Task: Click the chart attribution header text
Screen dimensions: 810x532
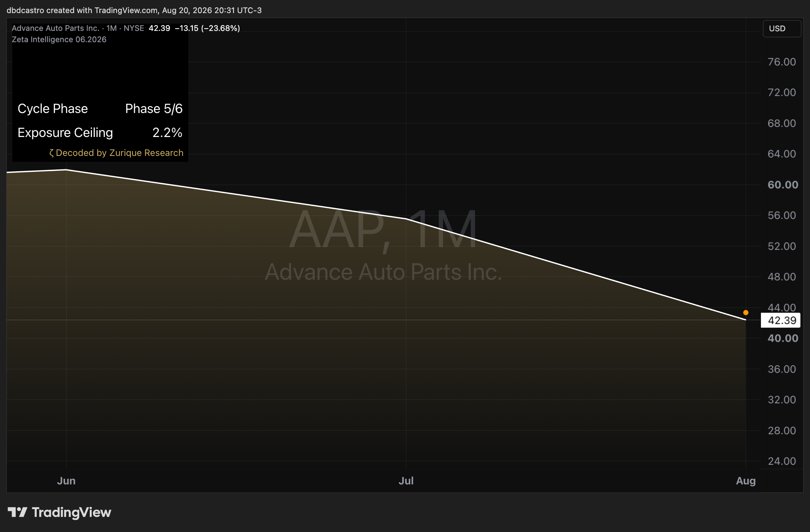Action: [x=134, y=10]
